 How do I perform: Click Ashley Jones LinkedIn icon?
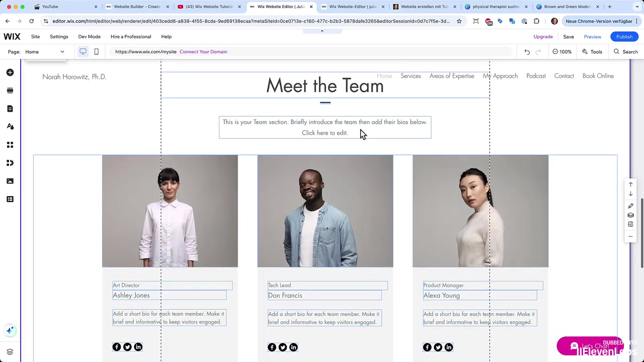[138, 347]
